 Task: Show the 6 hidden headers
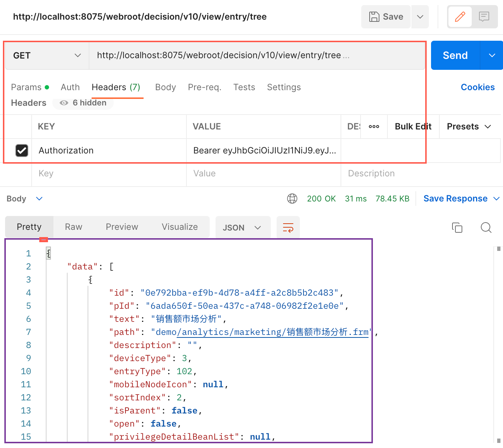pos(83,103)
